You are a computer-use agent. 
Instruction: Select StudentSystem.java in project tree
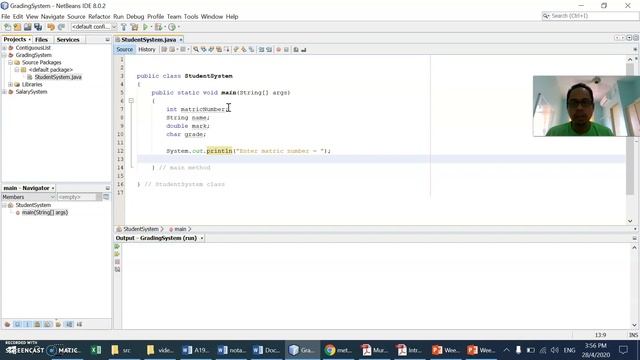(x=58, y=77)
